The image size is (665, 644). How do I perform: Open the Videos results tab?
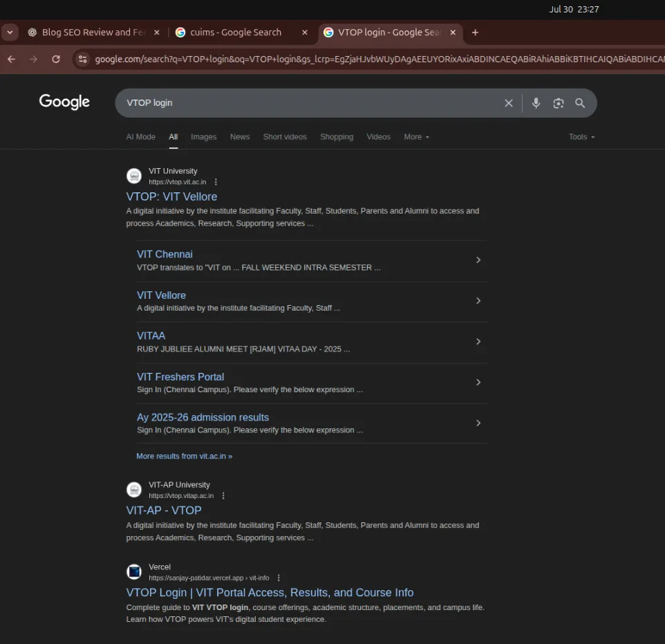(x=378, y=137)
